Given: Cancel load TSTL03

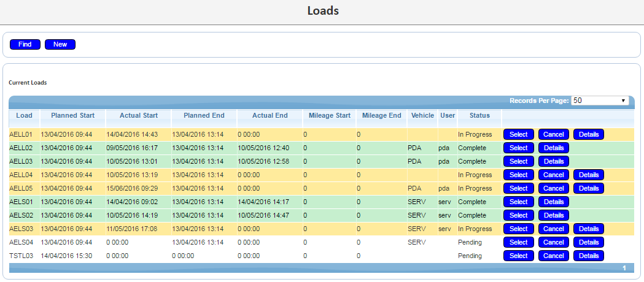Looking at the screenshot, I should tap(554, 256).
